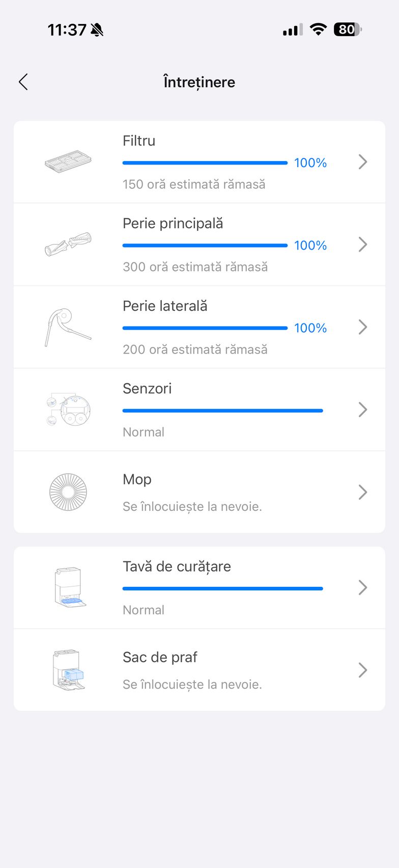The height and width of the screenshot is (868, 399).
Task: Expand Sac de praf chevron
Action: (362, 670)
